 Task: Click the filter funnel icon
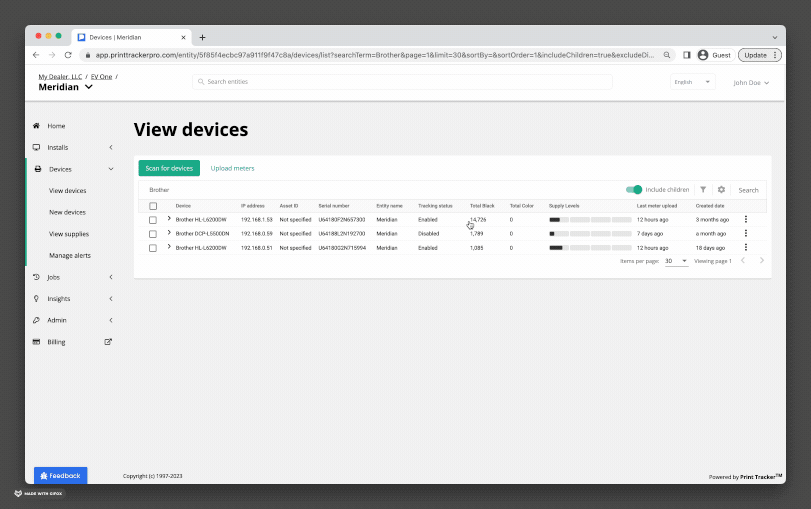click(x=703, y=189)
